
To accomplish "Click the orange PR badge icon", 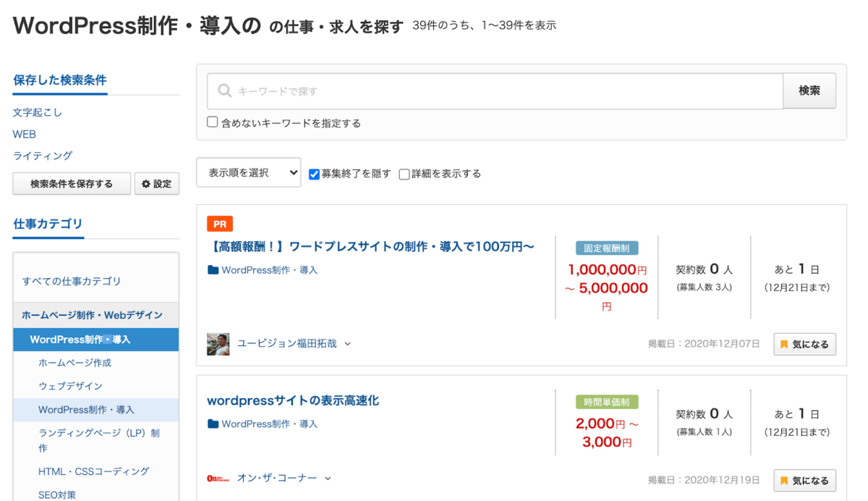I will tap(220, 224).
